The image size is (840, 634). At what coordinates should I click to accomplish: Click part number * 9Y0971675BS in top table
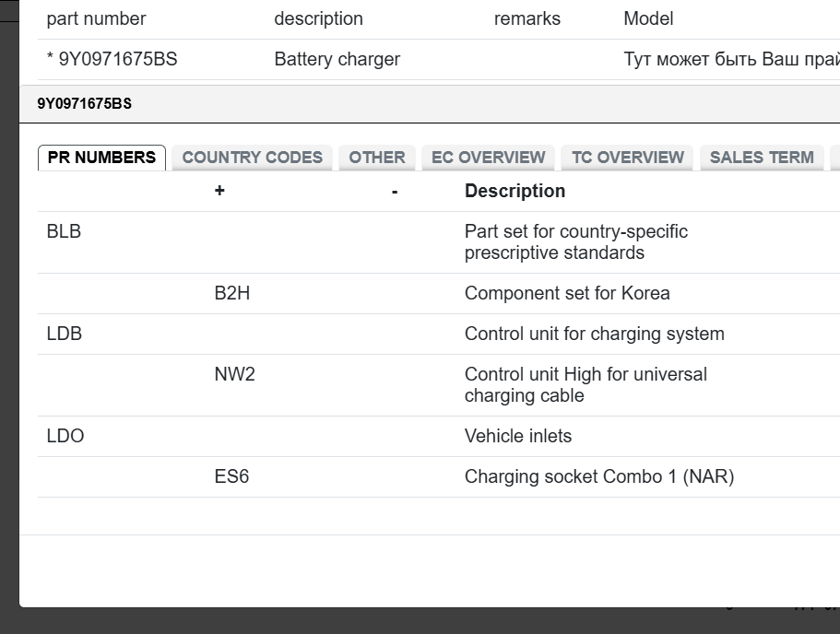click(112, 60)
